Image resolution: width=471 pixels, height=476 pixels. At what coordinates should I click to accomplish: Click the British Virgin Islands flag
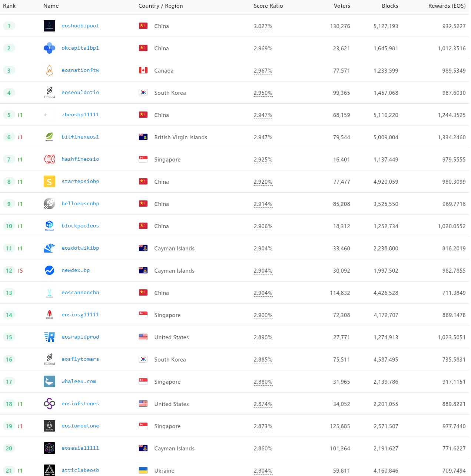click(143, 137)
